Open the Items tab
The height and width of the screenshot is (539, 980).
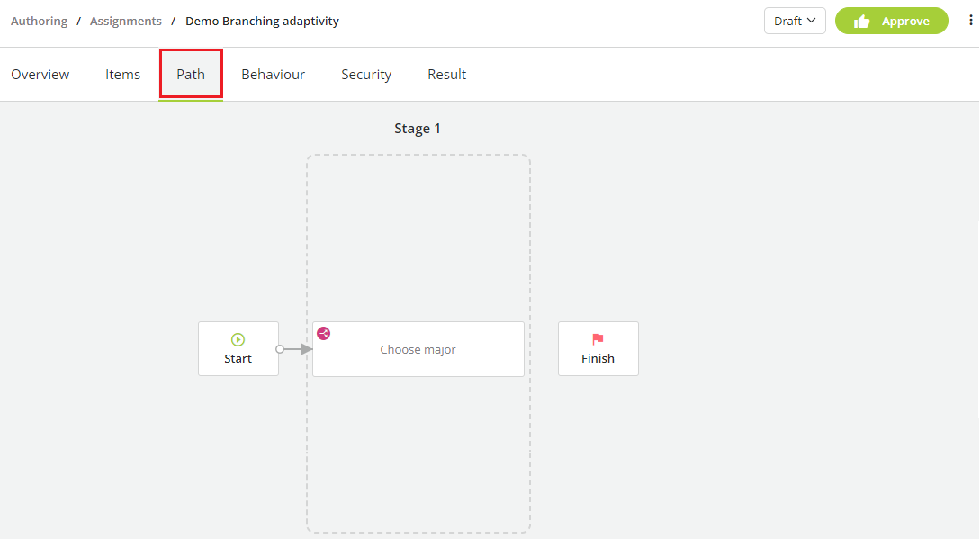(122, 74)
